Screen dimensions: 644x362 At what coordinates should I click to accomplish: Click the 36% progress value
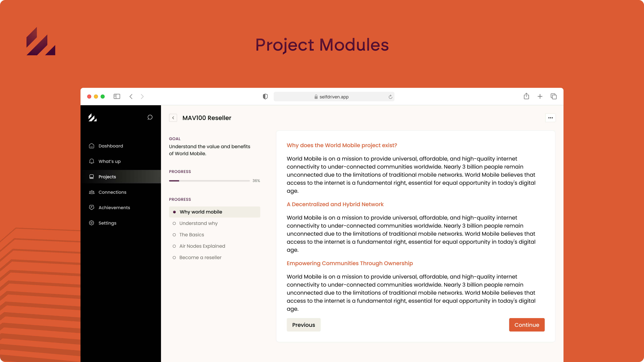coord(256,181)
